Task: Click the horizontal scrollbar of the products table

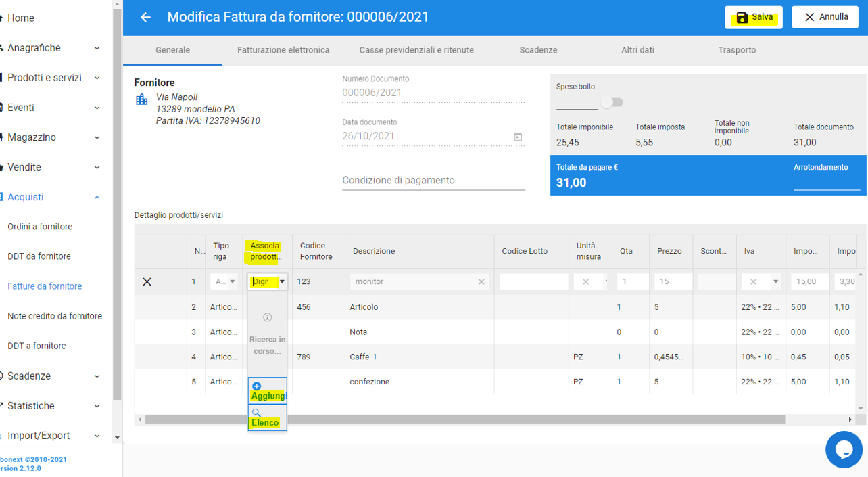Action: click(x=465, y=419)
